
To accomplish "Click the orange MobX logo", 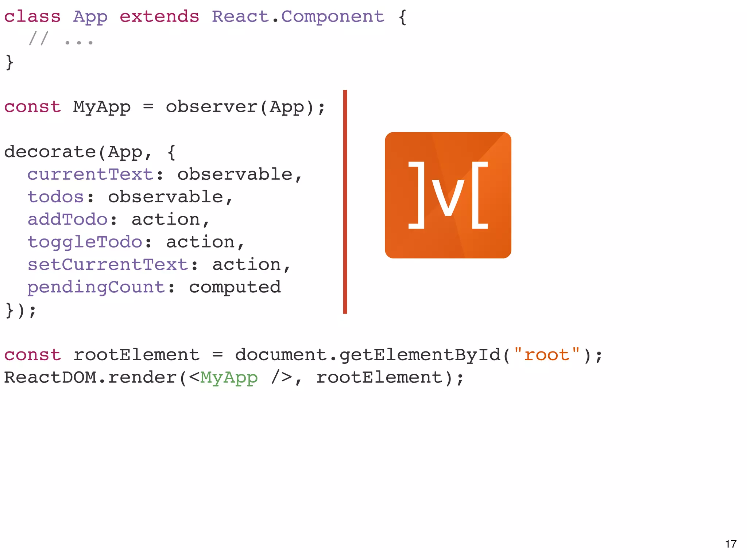I will 448,195.
